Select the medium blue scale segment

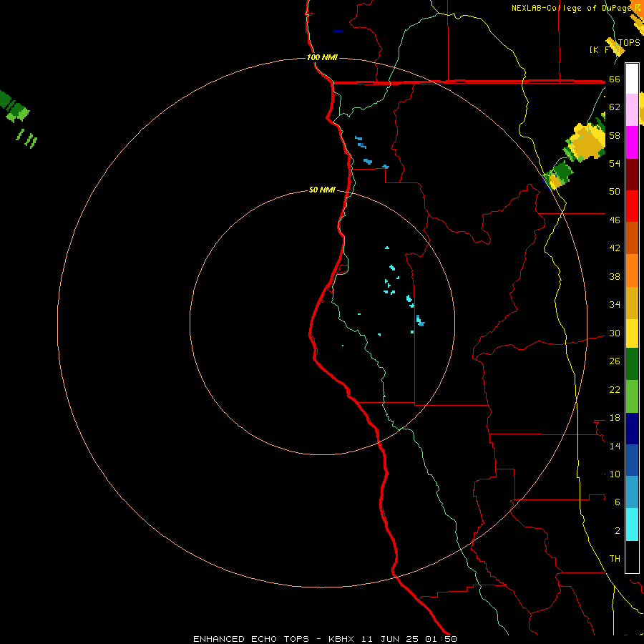click(x=632, y=460)
